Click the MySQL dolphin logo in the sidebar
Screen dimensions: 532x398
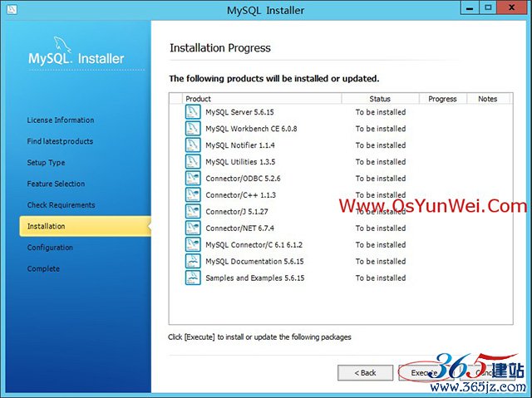point(62,45)
